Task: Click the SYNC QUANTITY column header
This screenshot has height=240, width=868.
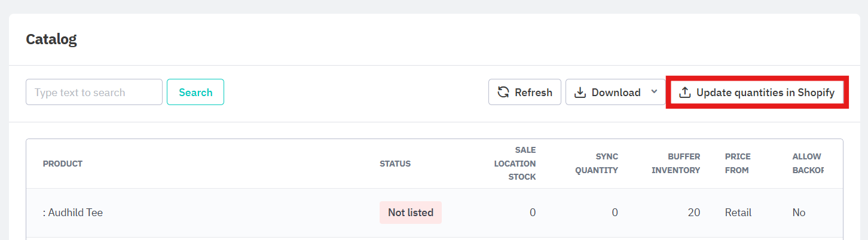Action: click(x=597, y=163)
